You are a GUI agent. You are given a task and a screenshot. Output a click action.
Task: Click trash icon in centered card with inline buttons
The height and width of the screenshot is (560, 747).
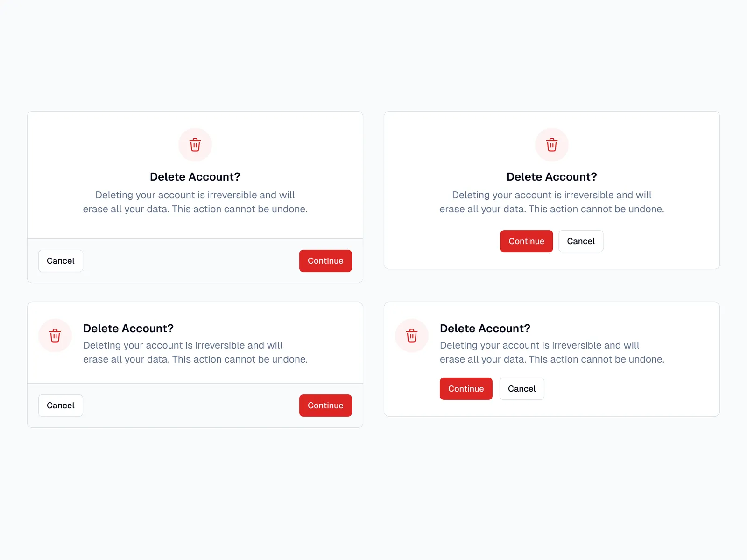click(x=552, y=145)
